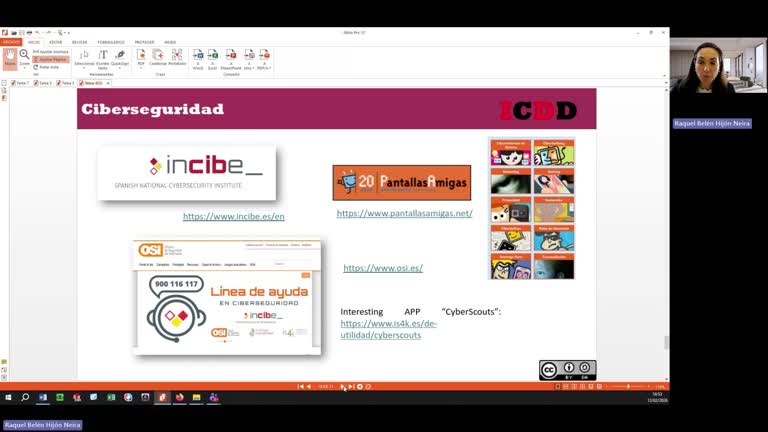
Task: Switch to the REVISAR ribbon tab
Action: click(79, 42)
